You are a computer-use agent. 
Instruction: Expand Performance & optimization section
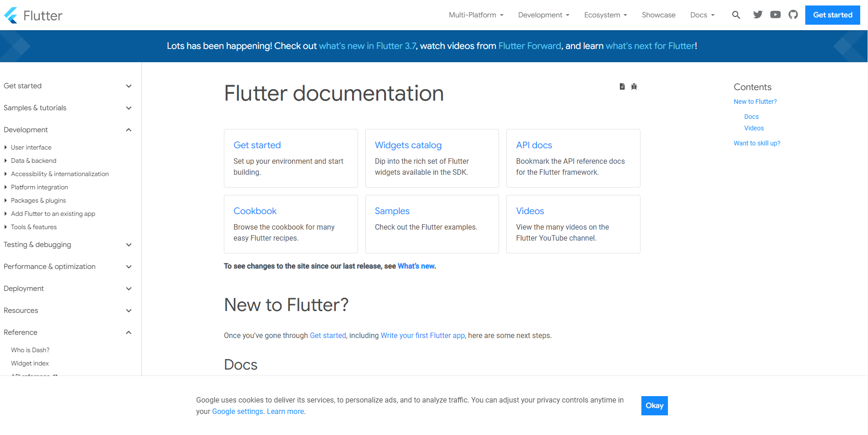click(x=68, y=267)
